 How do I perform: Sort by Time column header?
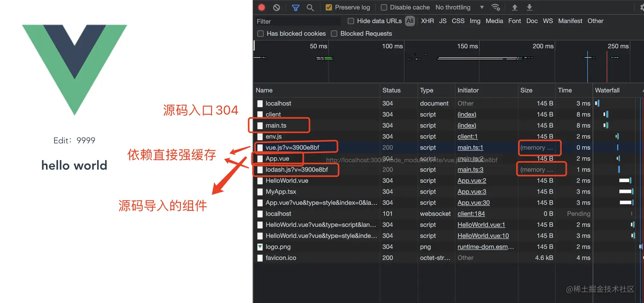[x=574, y=90]
